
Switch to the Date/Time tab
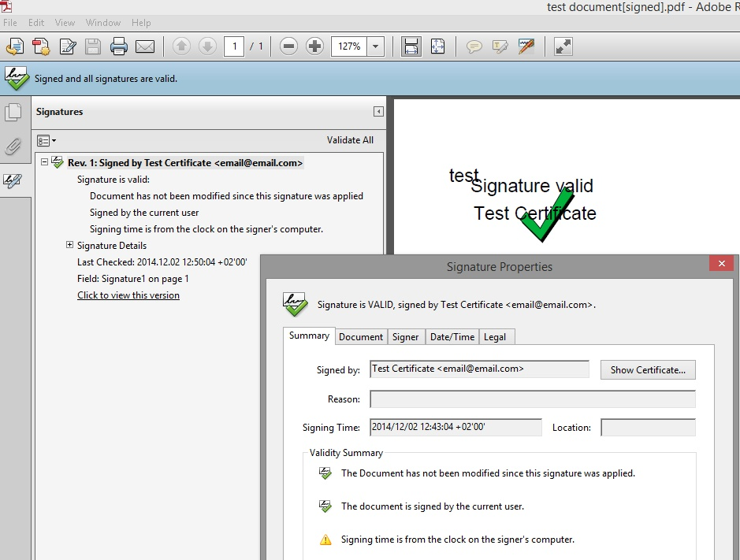point(452,337)
